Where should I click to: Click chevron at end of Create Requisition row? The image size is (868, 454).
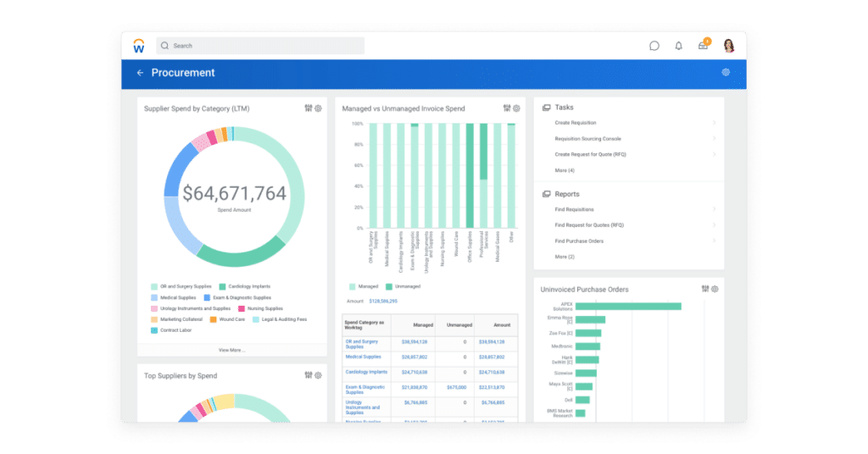pyautogui.click(x=714, y=123)
